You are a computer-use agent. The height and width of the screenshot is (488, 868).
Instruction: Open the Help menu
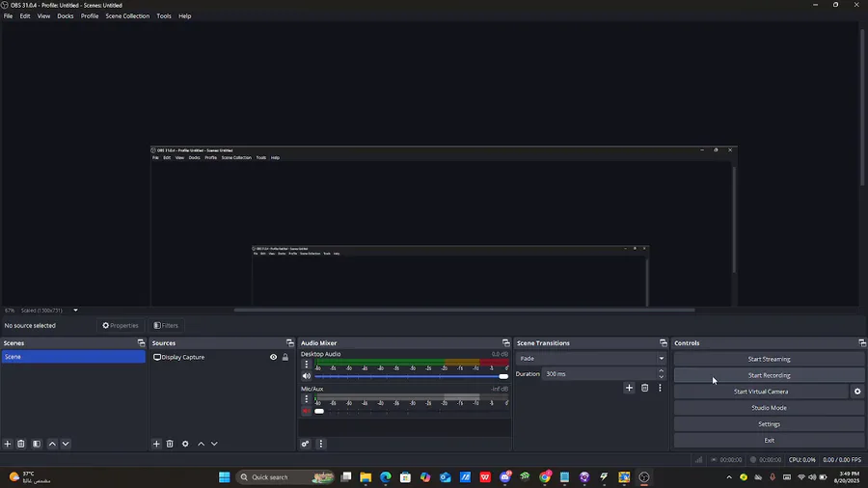(185, 16)
